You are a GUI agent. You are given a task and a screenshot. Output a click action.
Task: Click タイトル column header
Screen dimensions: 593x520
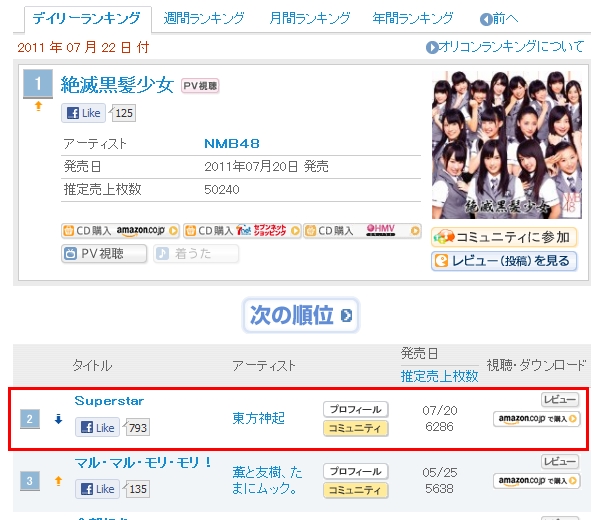pyautogui.click(x=92, y=365)
